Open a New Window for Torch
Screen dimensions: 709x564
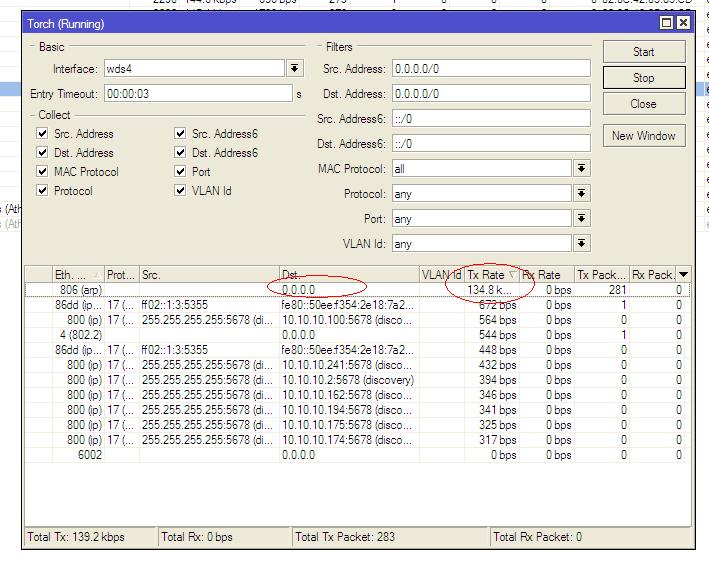[x=644, y=136]
